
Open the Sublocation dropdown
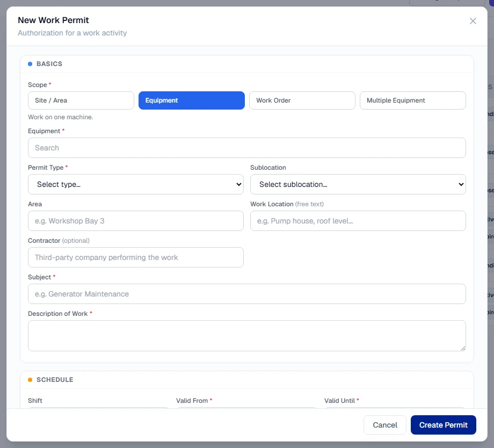tap(358, 184)
